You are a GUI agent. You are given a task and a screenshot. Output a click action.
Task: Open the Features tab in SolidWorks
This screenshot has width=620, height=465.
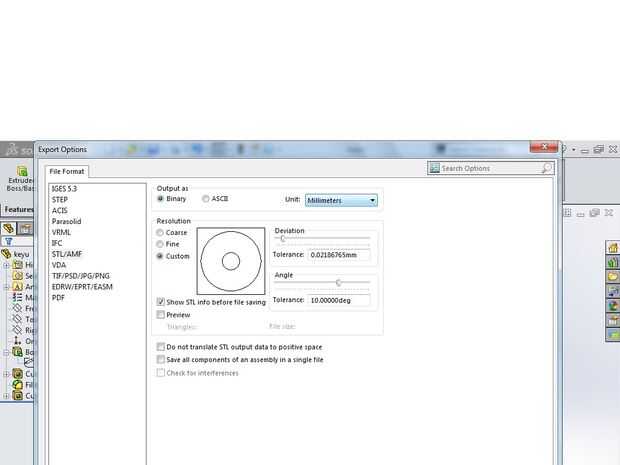19,209
